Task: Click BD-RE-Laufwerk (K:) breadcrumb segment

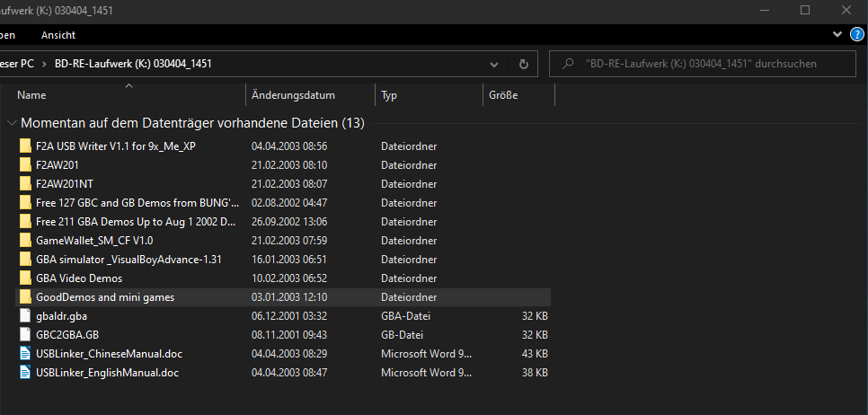Action: tap(133, 64)
